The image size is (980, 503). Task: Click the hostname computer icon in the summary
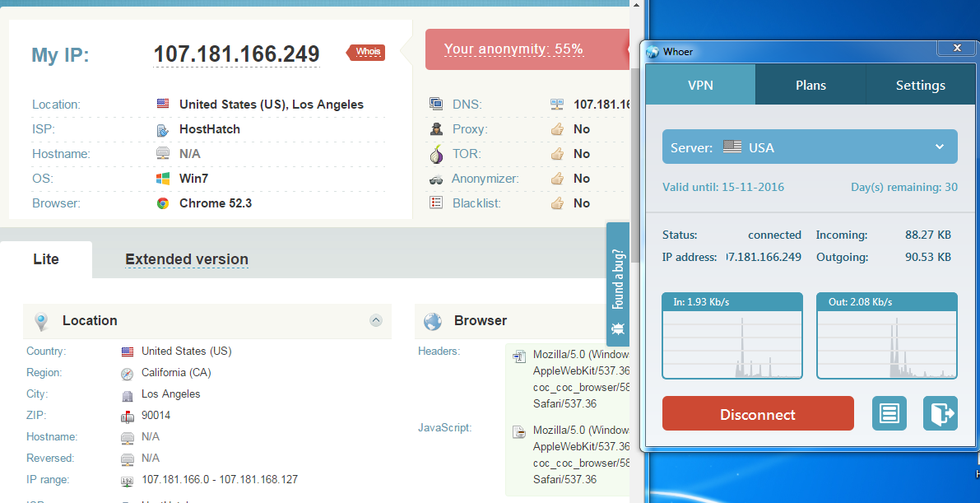(162, 154)
